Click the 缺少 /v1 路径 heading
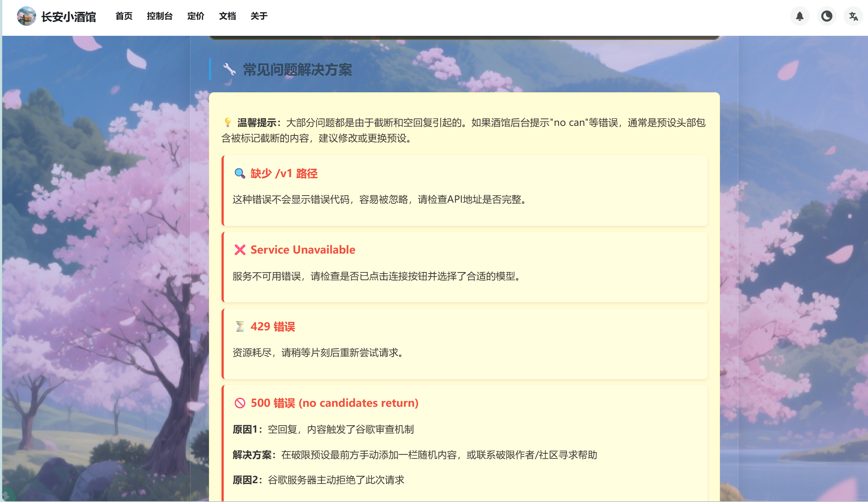Screen dimensions: 868x502 click(x=284, y=173)
